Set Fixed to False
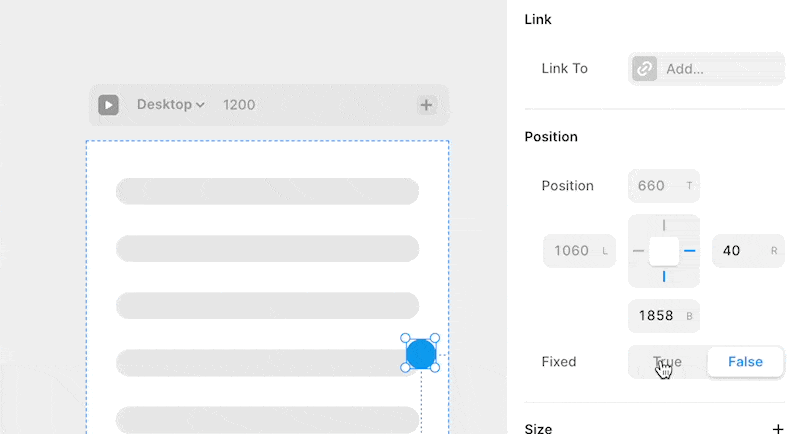The image size is (800, 434). [x=745, y=362]
